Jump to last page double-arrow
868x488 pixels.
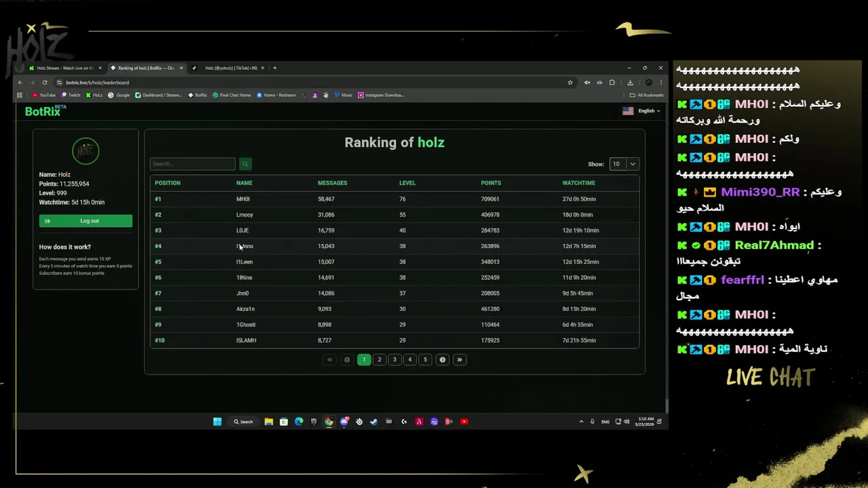pyautogui.click(x=459, y=360)
